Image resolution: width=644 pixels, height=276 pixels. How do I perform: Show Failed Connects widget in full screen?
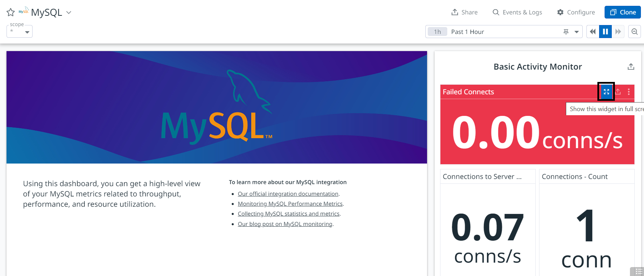[x=606, y=92]
